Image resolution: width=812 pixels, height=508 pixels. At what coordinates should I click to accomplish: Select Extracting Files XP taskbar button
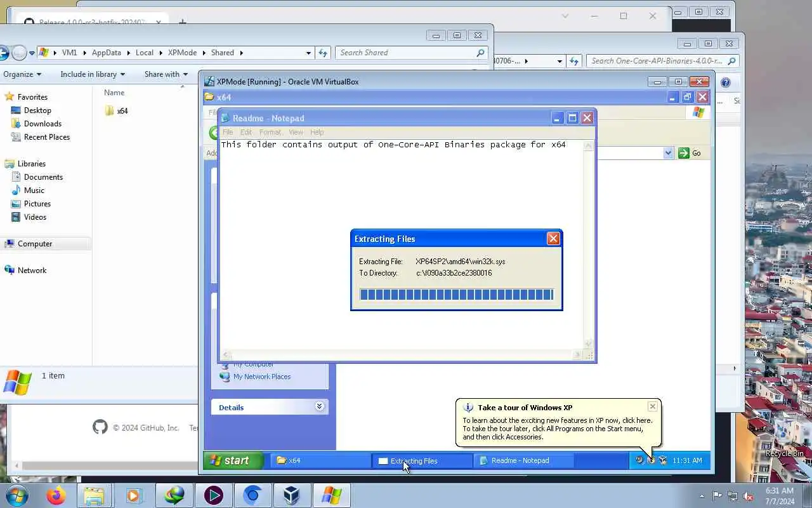click(422, 460)
